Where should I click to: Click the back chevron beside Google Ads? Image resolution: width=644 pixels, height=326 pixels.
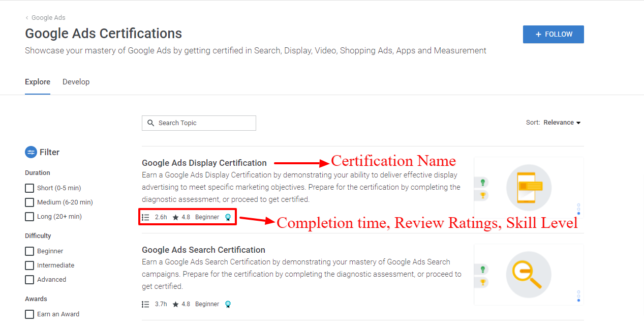[x=27, y=18]
